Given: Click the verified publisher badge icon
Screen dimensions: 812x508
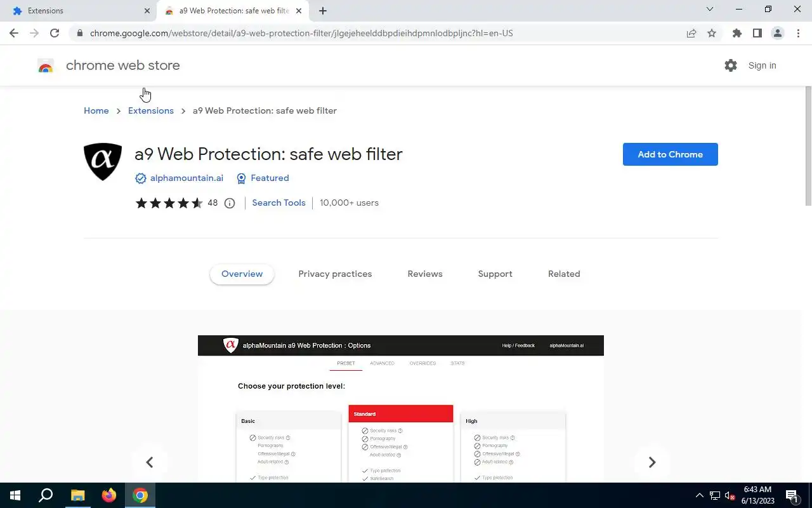Looking at the screenshot, I should pos(140,178).
